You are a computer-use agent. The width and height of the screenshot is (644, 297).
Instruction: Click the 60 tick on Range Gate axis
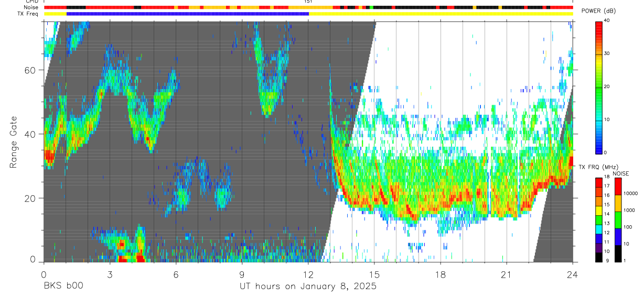(x=31, y=70)
